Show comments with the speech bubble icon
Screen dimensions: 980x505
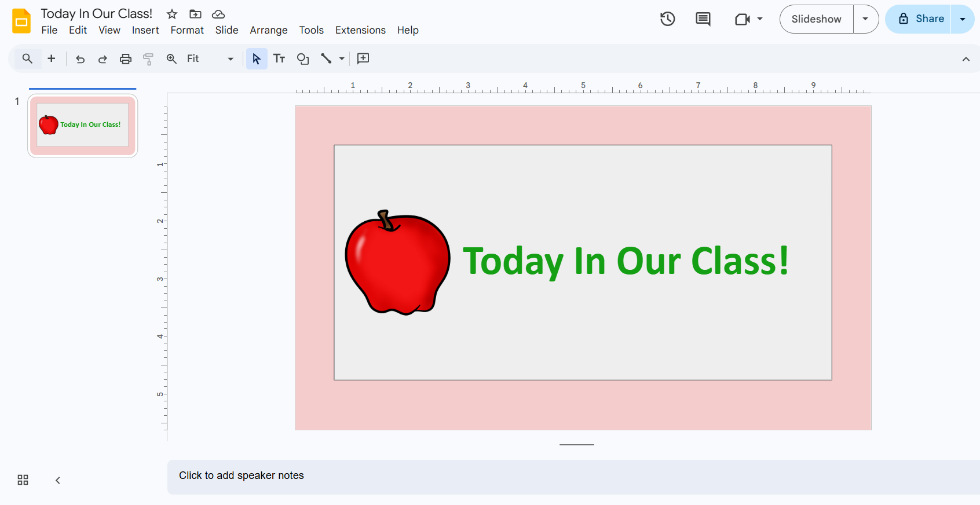click(703, 19)
